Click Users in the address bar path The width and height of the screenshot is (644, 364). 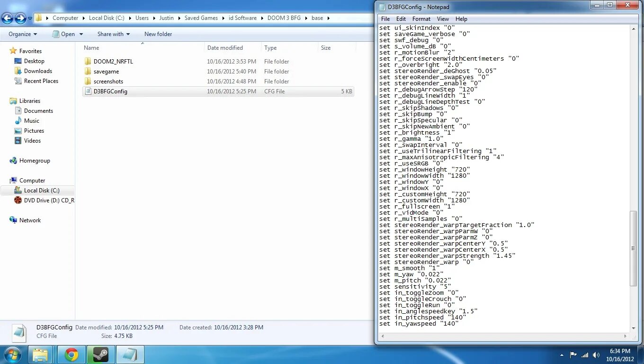click(x=142, y=18)
